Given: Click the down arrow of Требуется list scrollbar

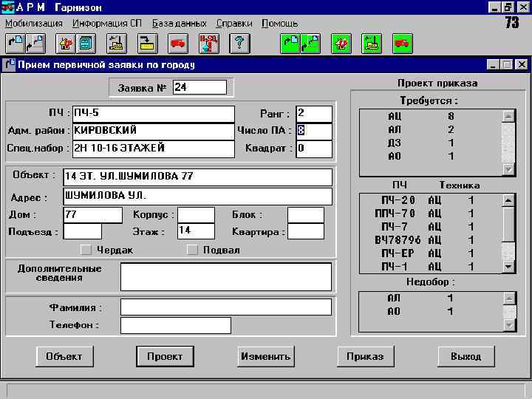Looking at the screenshot, I should pyautogui.click(x=508, y=168).
